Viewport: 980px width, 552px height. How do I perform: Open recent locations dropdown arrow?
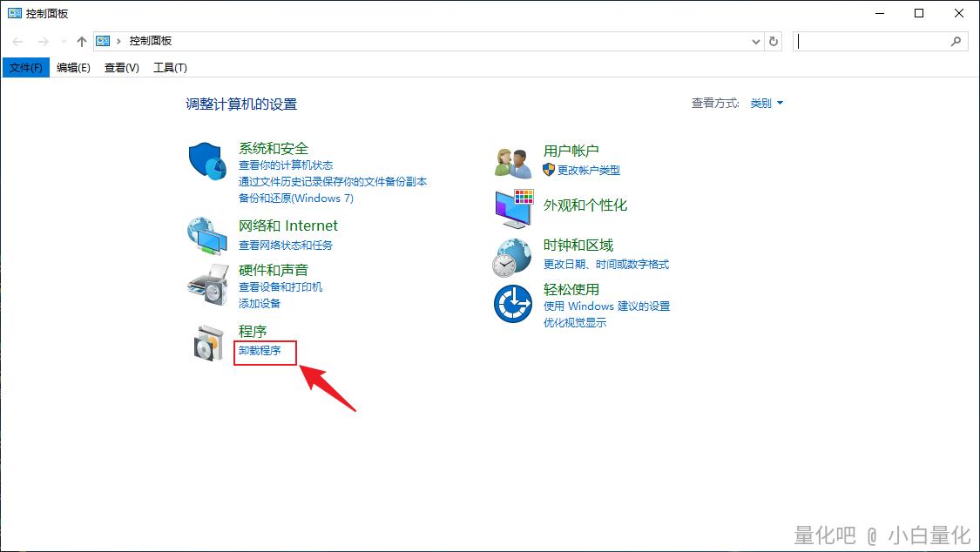point(64,42)
